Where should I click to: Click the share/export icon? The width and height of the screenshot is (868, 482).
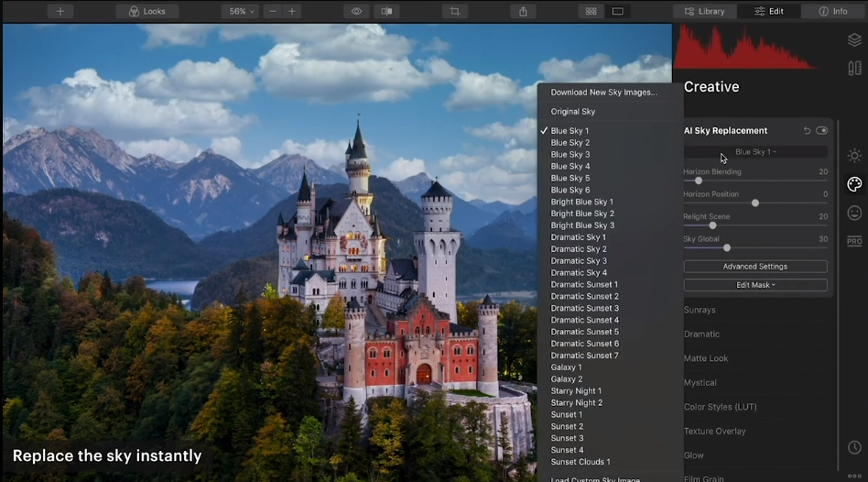[523, 11]
